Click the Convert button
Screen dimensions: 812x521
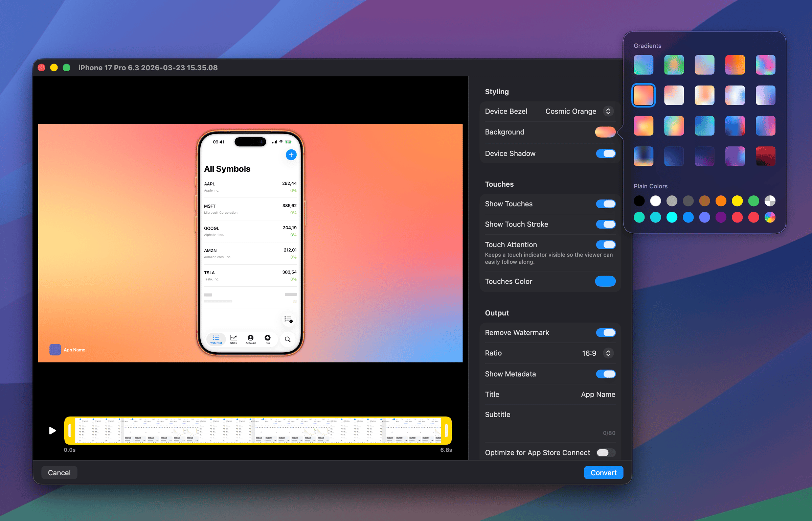[x=603, y=473]
